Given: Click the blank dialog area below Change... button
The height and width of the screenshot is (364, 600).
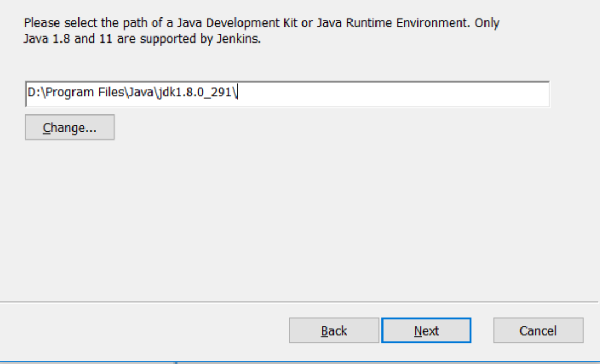Looking at the screenshot, I should point(218,218).
